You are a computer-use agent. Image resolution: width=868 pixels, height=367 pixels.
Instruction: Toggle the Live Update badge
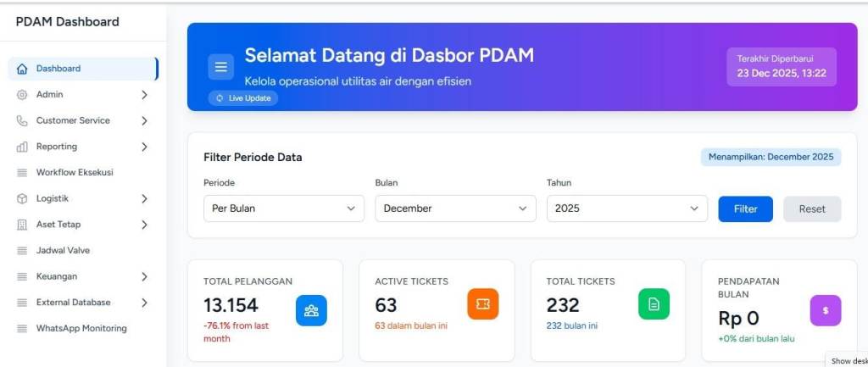[x=243, y=98]
